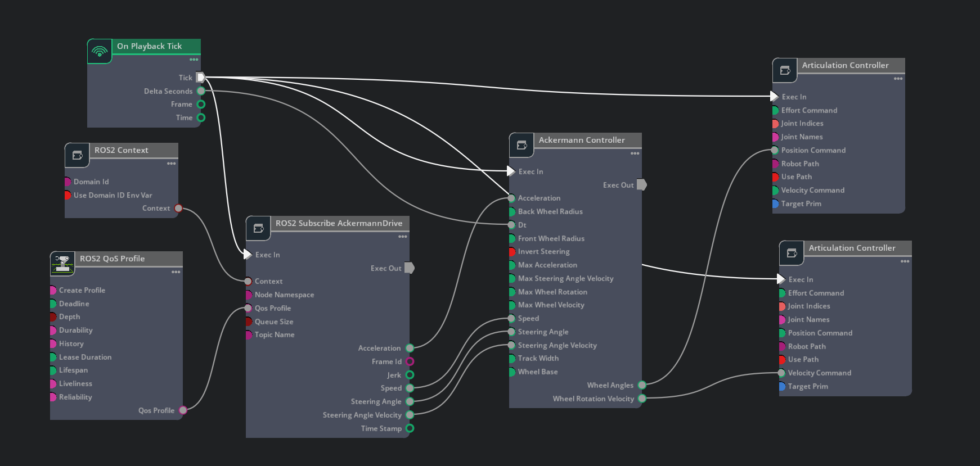Image resolution: width=980 pixels, height=466 pixels.
Task: Collapse the Ackermann Controller node via its dots
Action: click(635, 153)
